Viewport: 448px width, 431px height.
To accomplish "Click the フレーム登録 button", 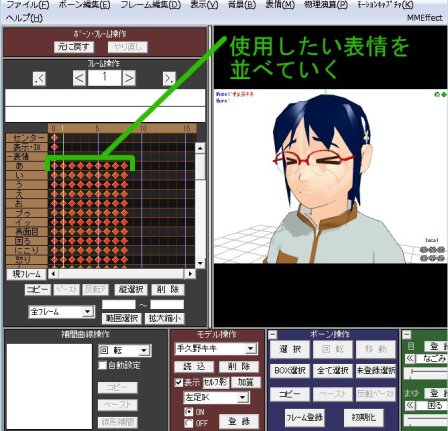I will point(304,417).
